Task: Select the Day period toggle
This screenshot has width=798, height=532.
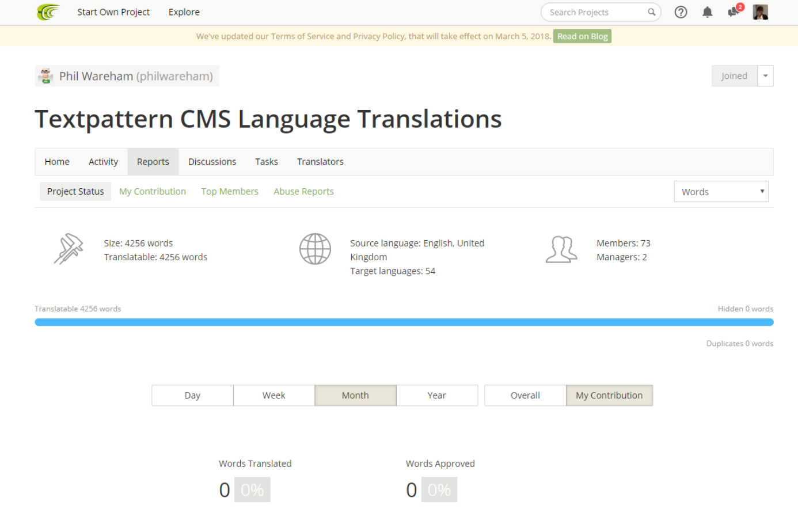Action: coord(192,396)
